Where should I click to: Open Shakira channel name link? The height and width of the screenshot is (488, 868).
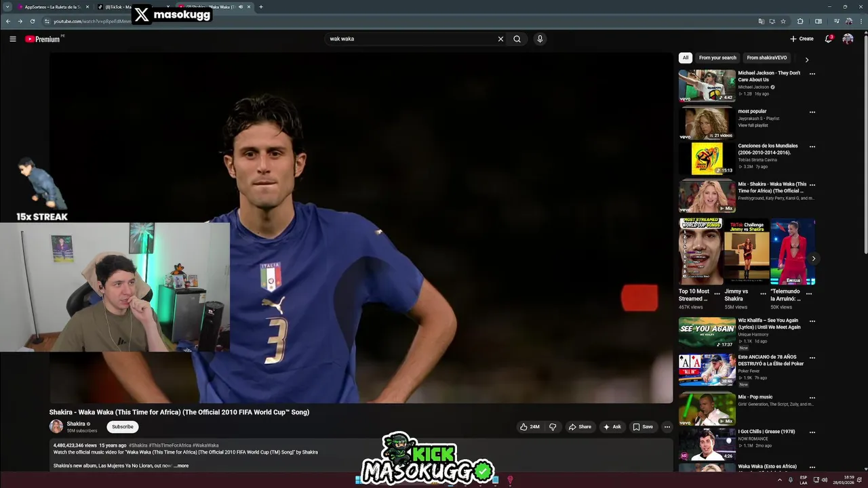pos(76,424)
